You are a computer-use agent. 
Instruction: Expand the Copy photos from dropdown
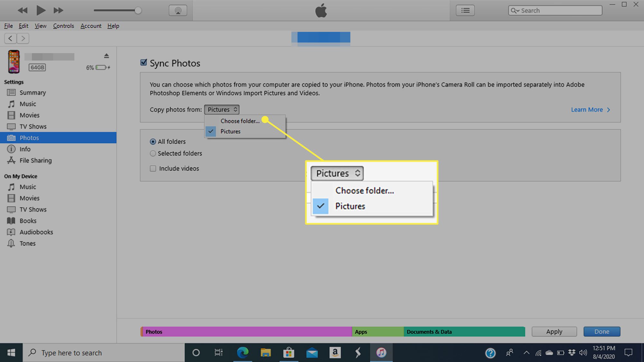[x=222, y=109]
